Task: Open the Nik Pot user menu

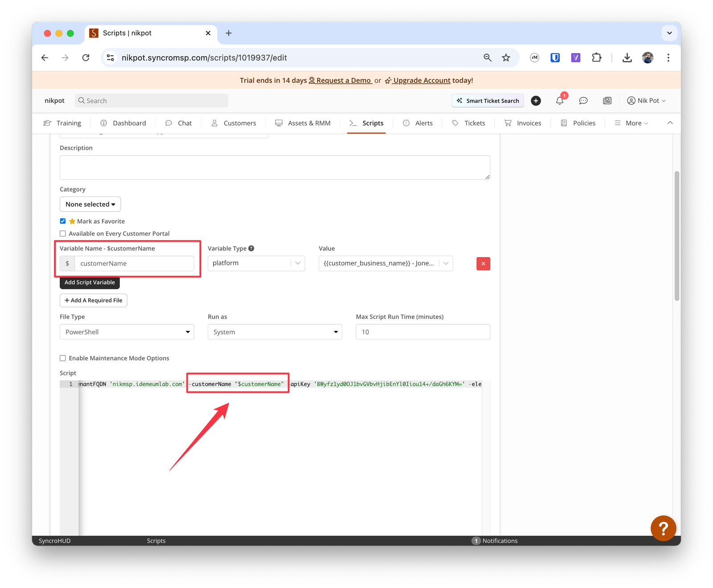Action: click(x=646, y=101)
